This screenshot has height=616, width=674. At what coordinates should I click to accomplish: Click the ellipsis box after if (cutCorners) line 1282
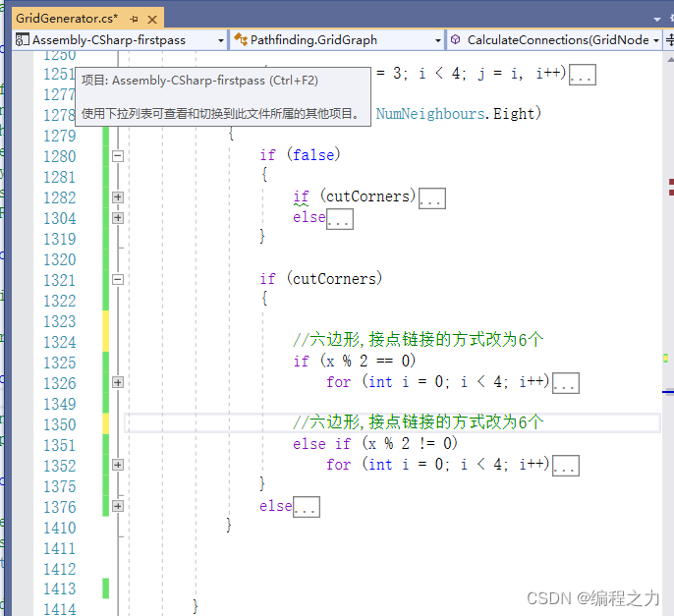(432, 198)
